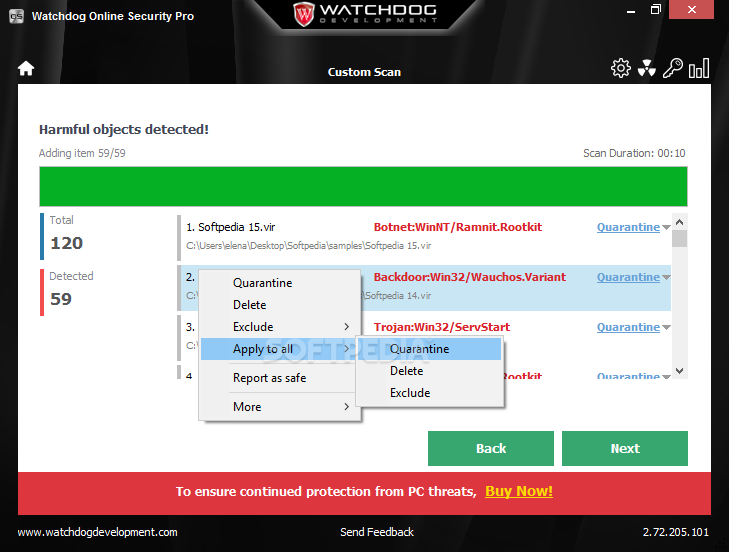Apply Exclude to all in submenu
The image size is (729, 552).
(x=430, y=393)
